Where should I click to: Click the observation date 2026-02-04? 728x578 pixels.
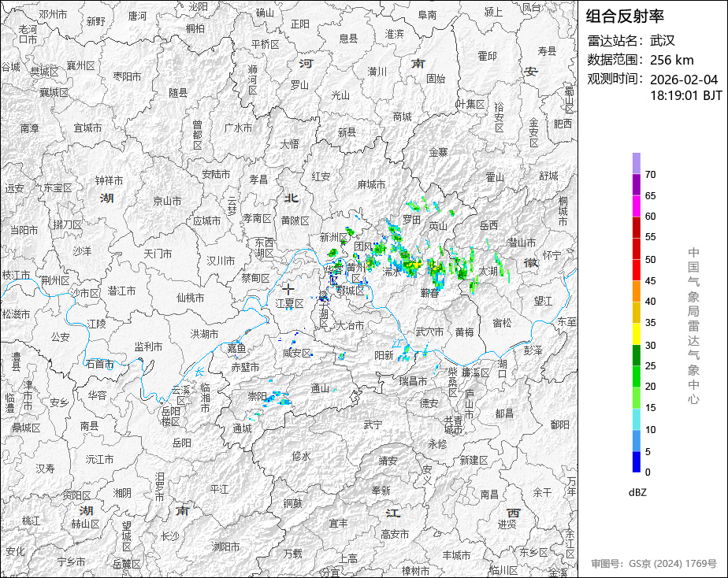[x=684, y=80]
